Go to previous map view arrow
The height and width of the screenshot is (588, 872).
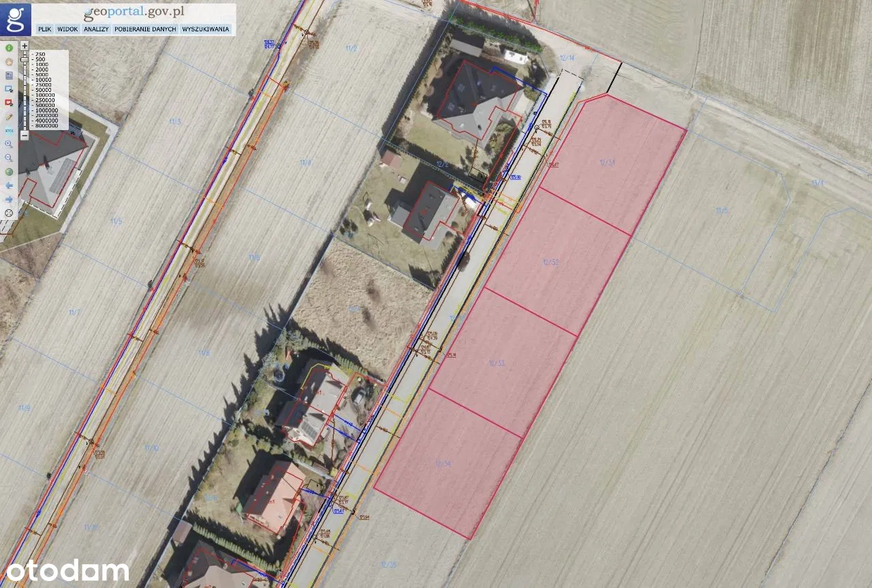9,185
